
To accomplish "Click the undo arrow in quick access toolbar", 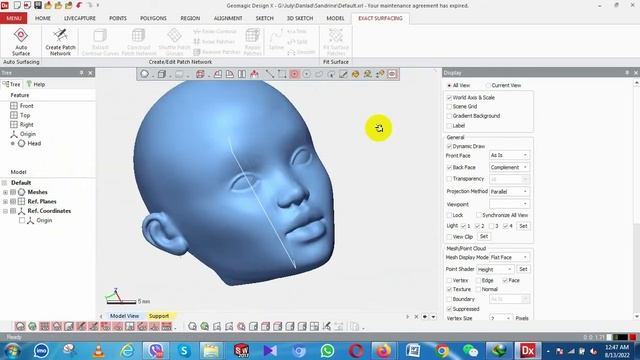I will (79, 5).
